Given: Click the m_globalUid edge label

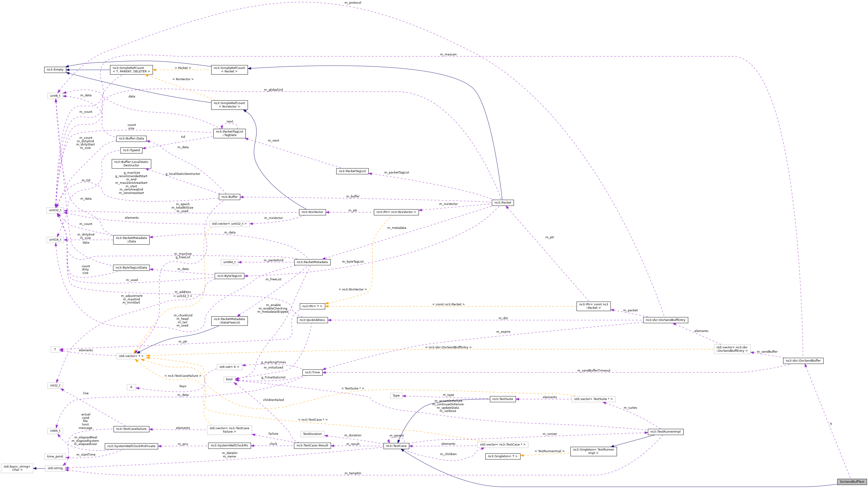Looking at the screenshot, I should tap(273, 90).
